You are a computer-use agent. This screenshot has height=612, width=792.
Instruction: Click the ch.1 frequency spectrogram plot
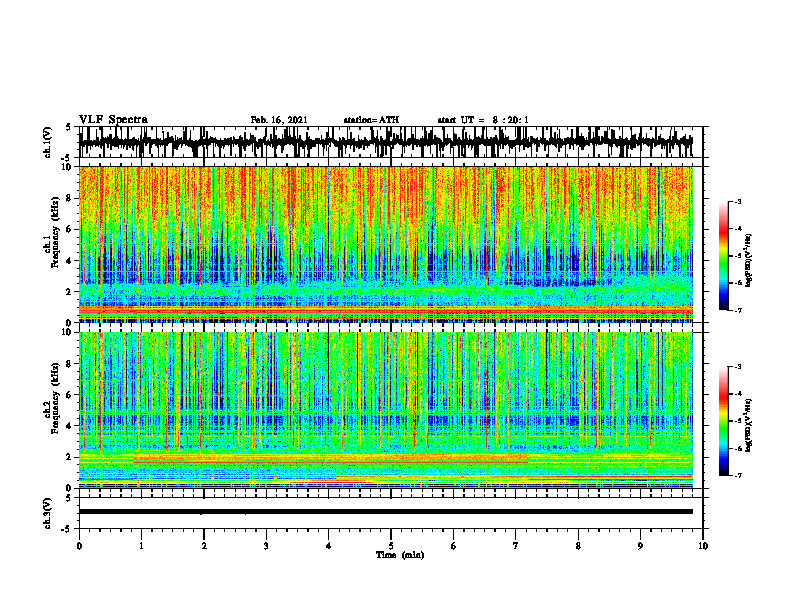click(386, 244)
